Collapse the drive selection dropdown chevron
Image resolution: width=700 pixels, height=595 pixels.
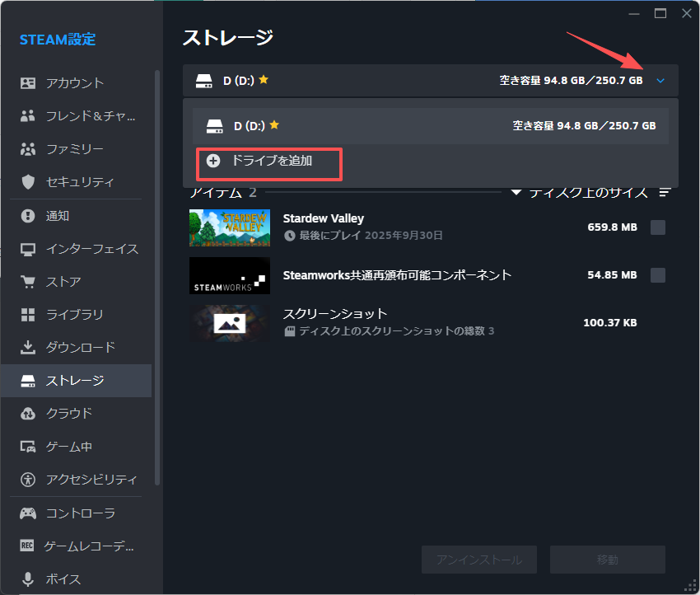click(660, 80)
